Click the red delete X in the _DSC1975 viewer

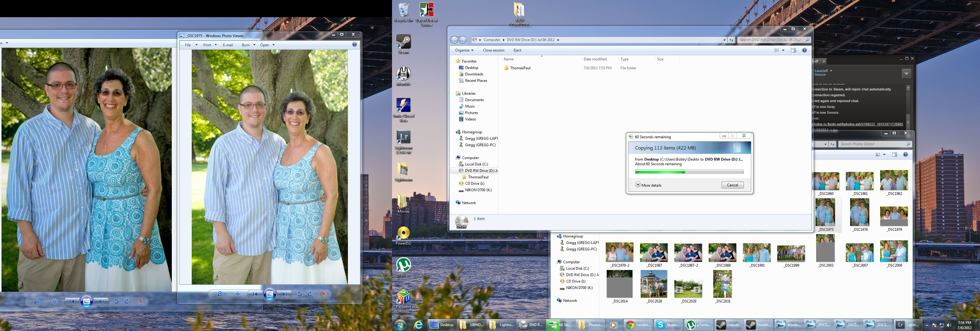(x=324, y=294)
